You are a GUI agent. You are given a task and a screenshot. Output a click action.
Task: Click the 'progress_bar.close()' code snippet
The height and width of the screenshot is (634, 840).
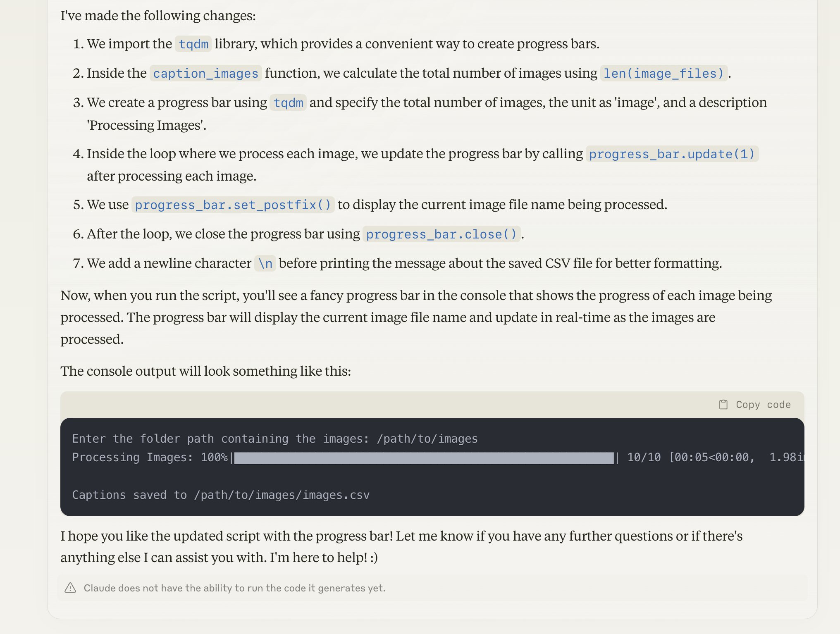coord(441,234)
